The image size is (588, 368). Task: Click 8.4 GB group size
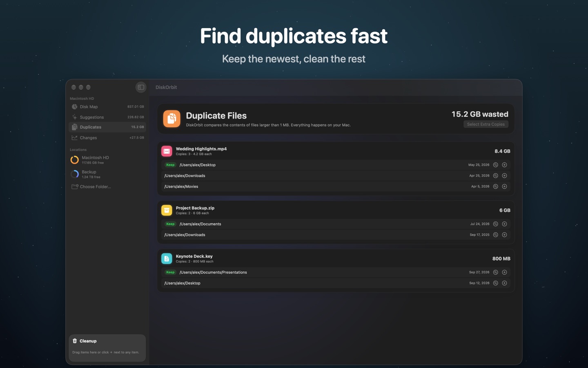click(502, 151)
